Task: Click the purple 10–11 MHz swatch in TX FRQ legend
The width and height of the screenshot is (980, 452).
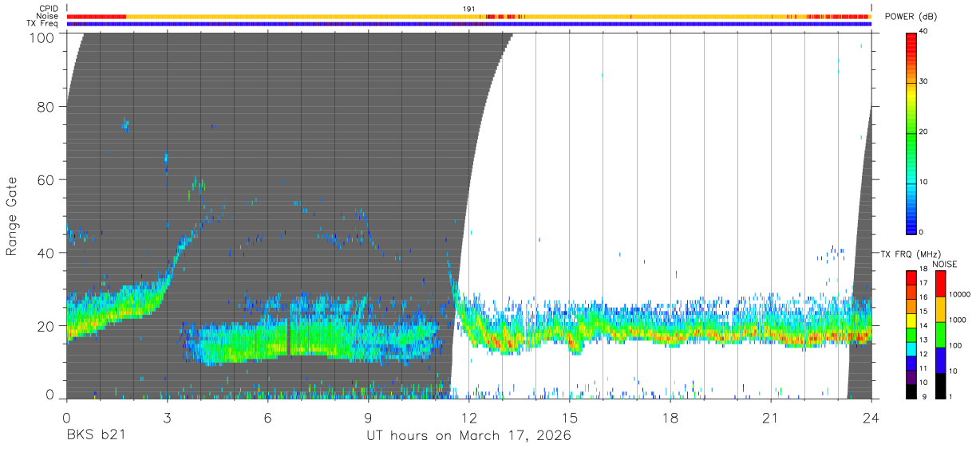Action: [911, 376]
